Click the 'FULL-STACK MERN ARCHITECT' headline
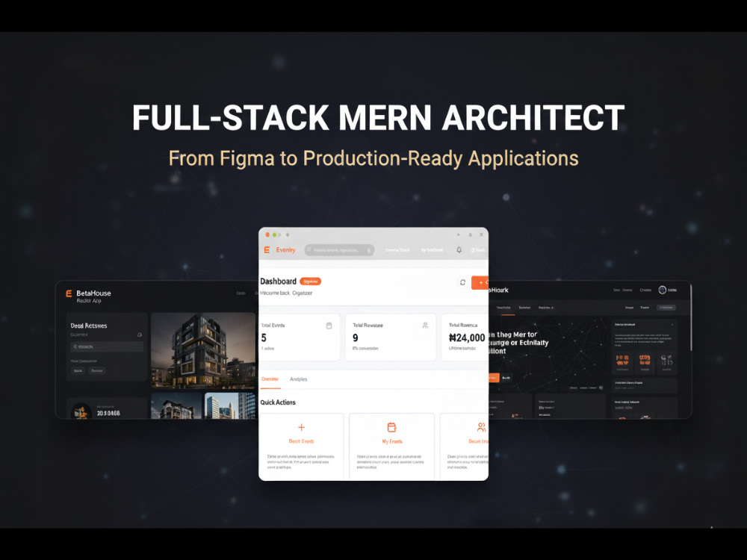 [x=378, y=117]
